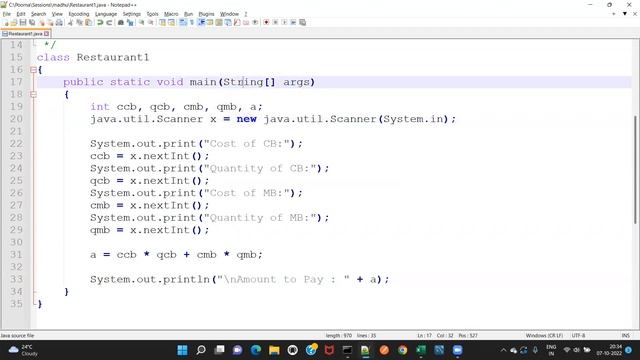Screen dimensions: 640x360
Task: Click UTF-8 encoding in status bar
Action: coord(578,336)
